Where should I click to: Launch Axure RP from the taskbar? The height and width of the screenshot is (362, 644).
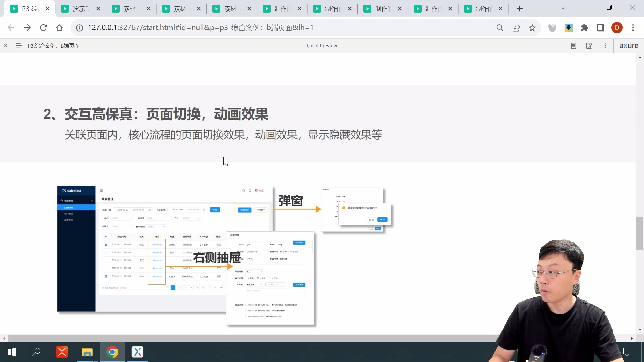(x=137, y=352)
